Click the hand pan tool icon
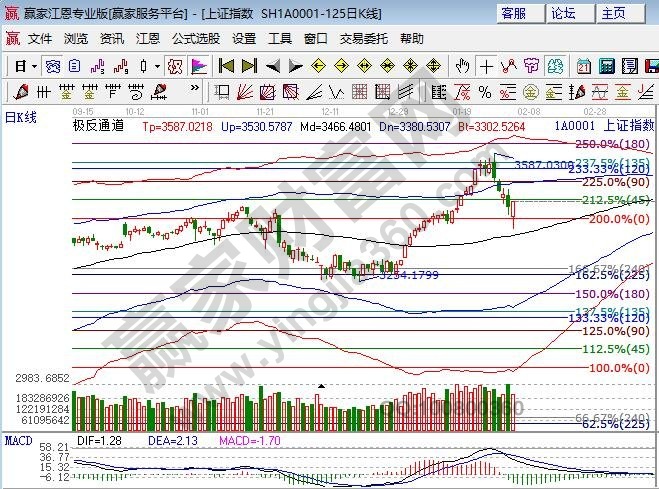This screenshot has height=489, width=659. pyautogui.click(x=462, y=67)
